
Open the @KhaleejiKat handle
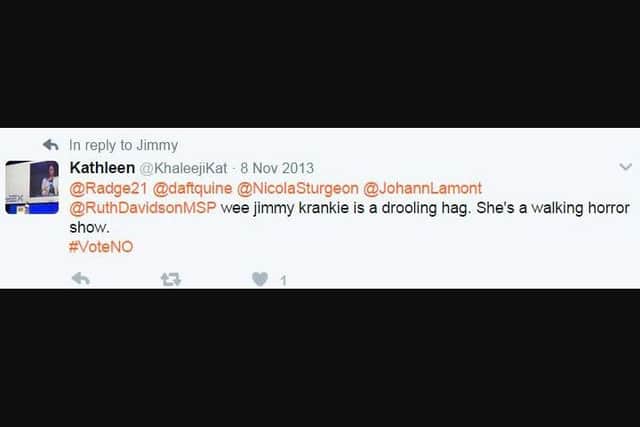(x=183, y=168)
